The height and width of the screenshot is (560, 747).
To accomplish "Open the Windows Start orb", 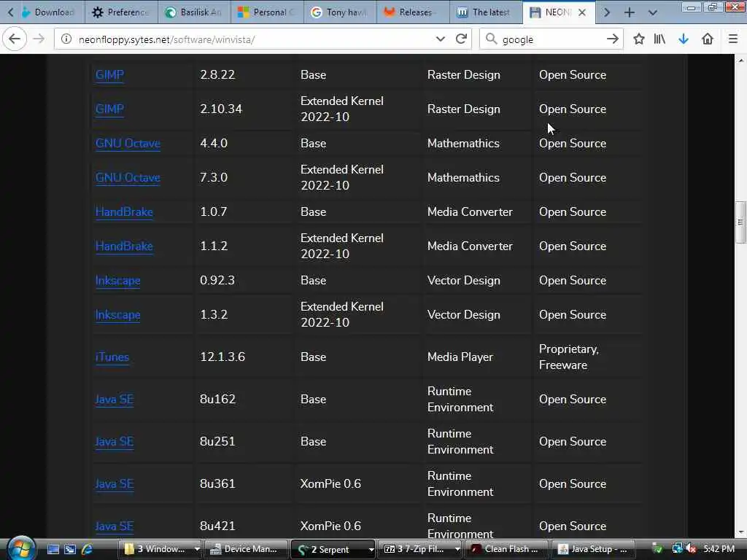I will point(21,548).
